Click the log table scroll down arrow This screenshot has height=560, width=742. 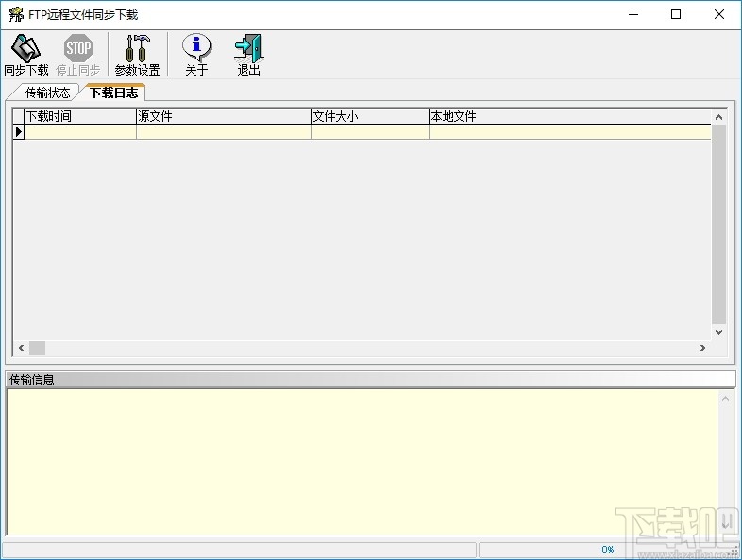point(718,332)
